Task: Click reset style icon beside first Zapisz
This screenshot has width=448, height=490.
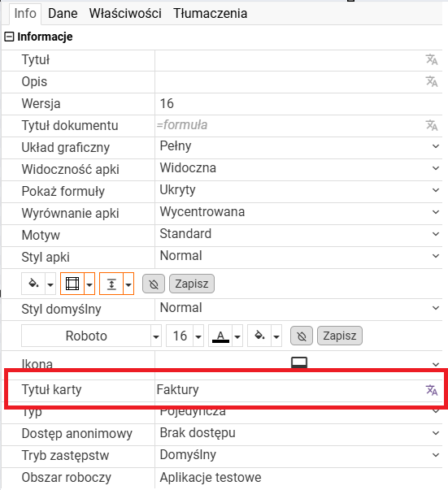Action: click(154, 284)
